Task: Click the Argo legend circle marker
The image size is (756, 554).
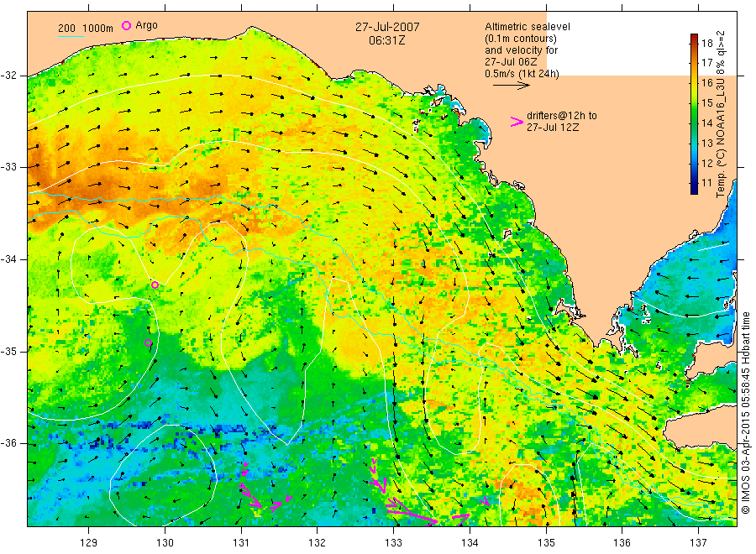Action: pos(126,25)
